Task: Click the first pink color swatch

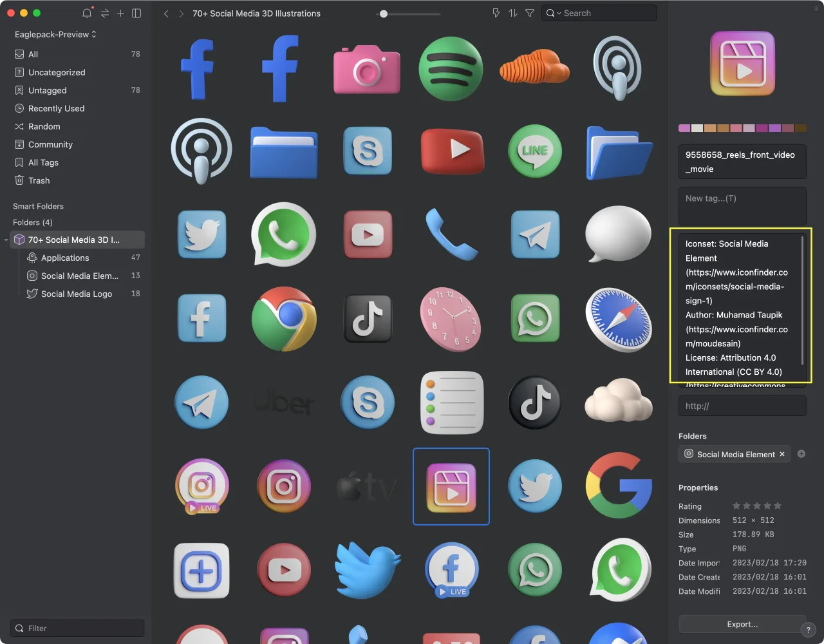Action: pos(684,128)
